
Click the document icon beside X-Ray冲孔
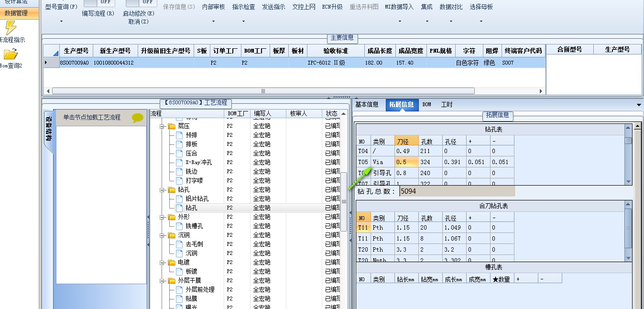point(179,163)
